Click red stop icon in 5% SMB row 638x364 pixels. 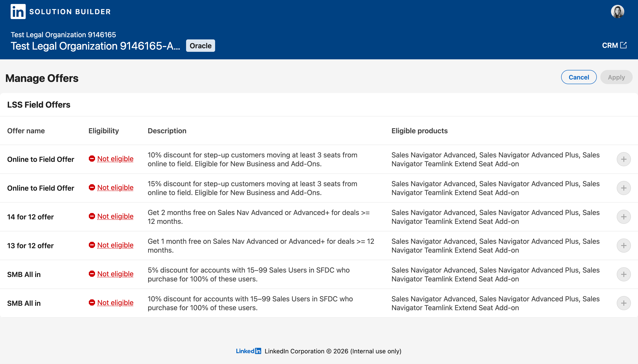[x=92, y=273]
